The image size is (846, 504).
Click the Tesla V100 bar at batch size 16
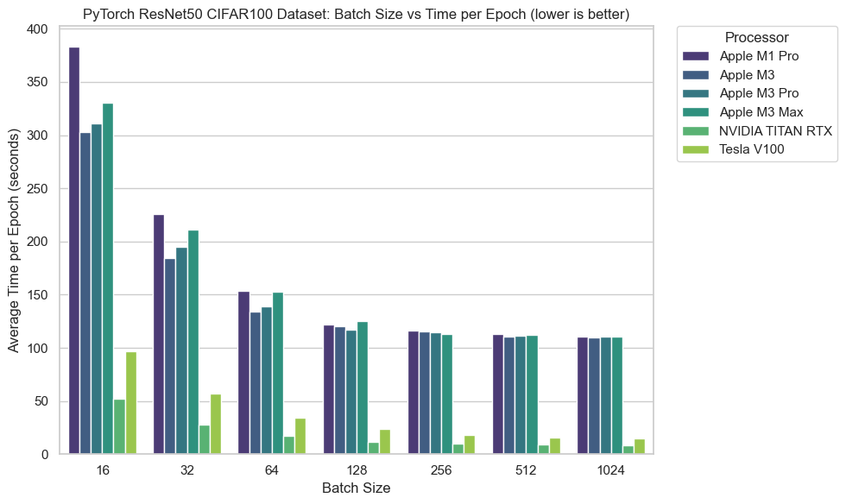[129, 401]
